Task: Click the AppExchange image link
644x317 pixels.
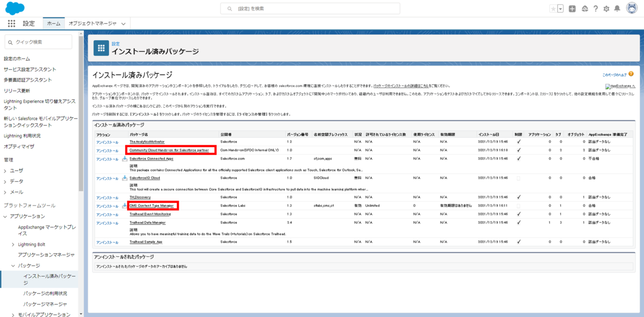Action: [620, 86]
